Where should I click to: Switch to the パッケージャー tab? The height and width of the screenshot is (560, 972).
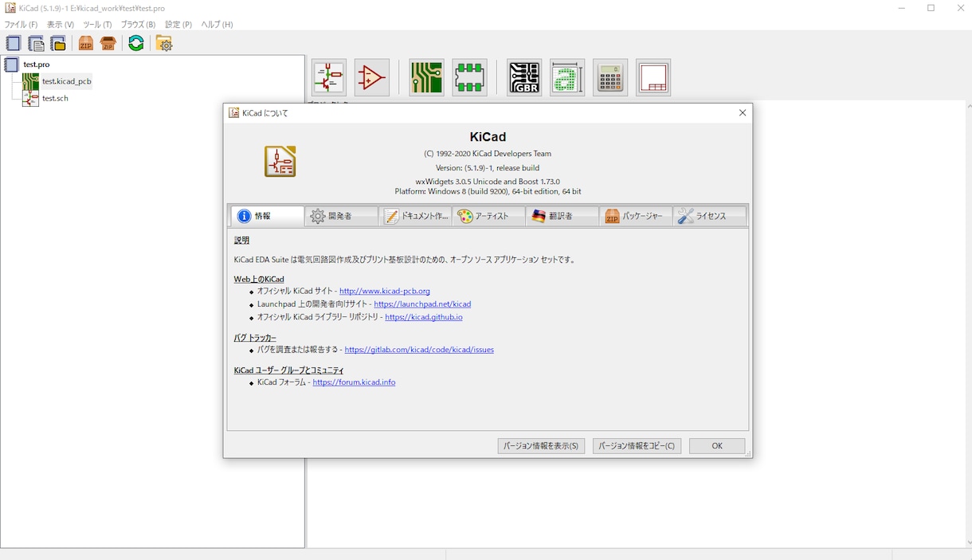636,216
